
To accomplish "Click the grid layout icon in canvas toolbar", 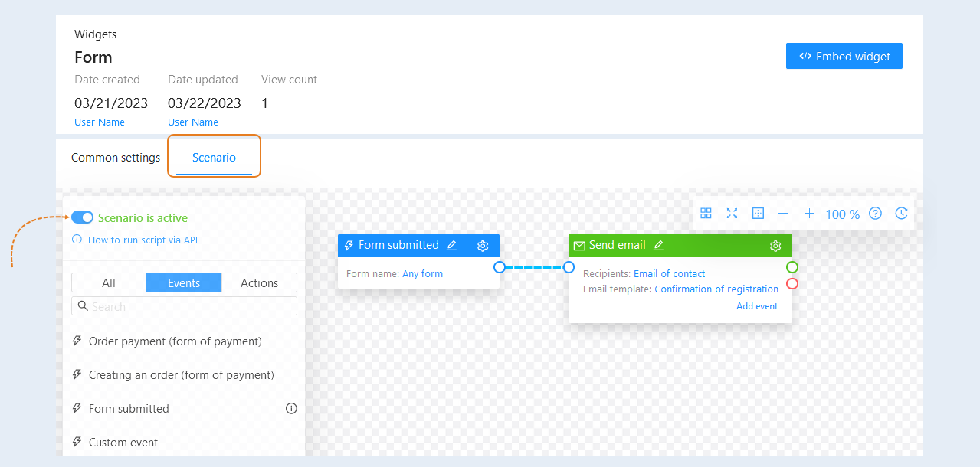I will (706, 214).
